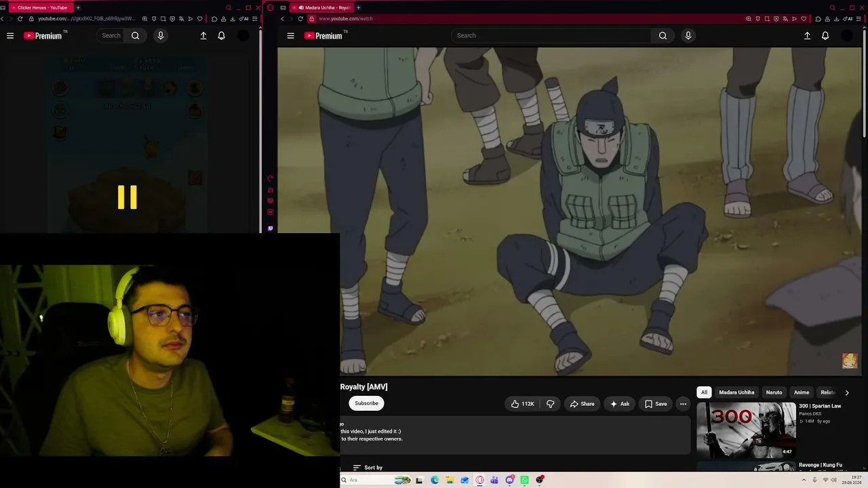Open downloads icon in right browser toolbar
Screen dimensions: 868x488
tap(836, 19)
